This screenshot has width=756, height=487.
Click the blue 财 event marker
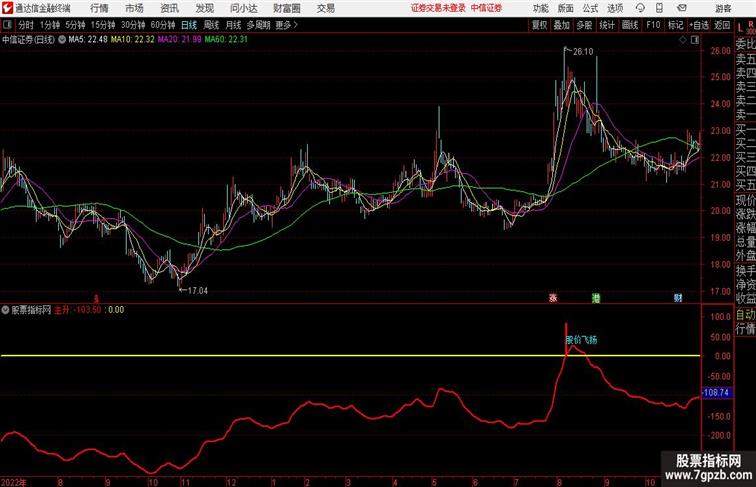(x=678, y=298)
